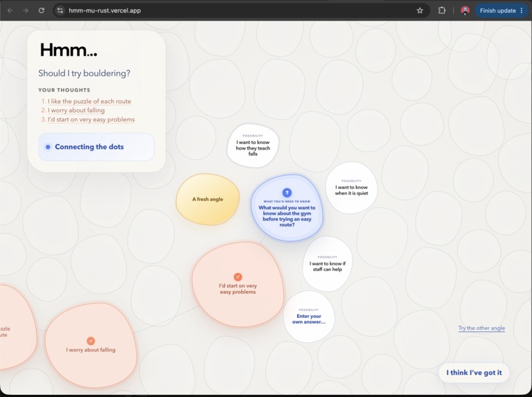Click 'YOUR THOUGHTS' heading
The height and width of the screenshot is (397, 532).
point(64,90)
